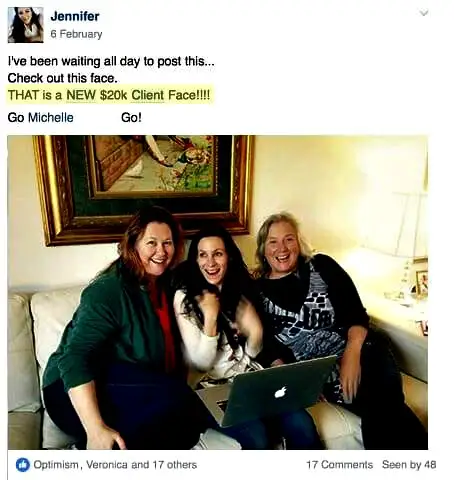Click the gold-framed painting in the photo
454x480 pixels.
(x=143, y=187)
